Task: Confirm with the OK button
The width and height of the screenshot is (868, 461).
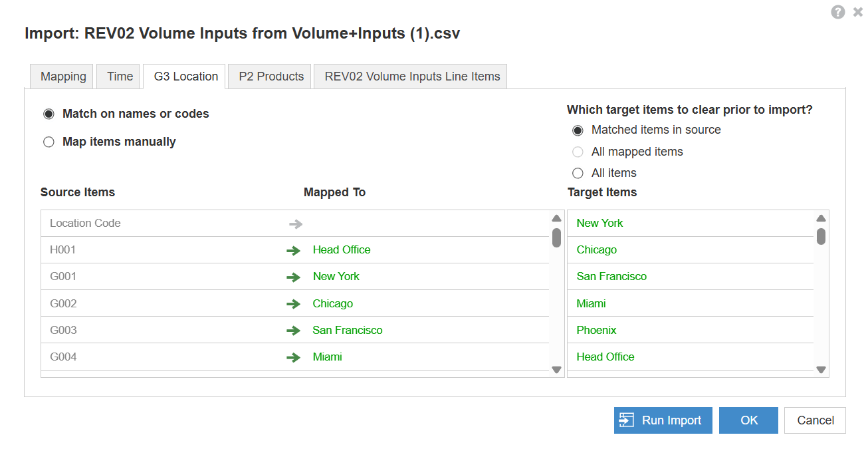Action: (749, 420)
